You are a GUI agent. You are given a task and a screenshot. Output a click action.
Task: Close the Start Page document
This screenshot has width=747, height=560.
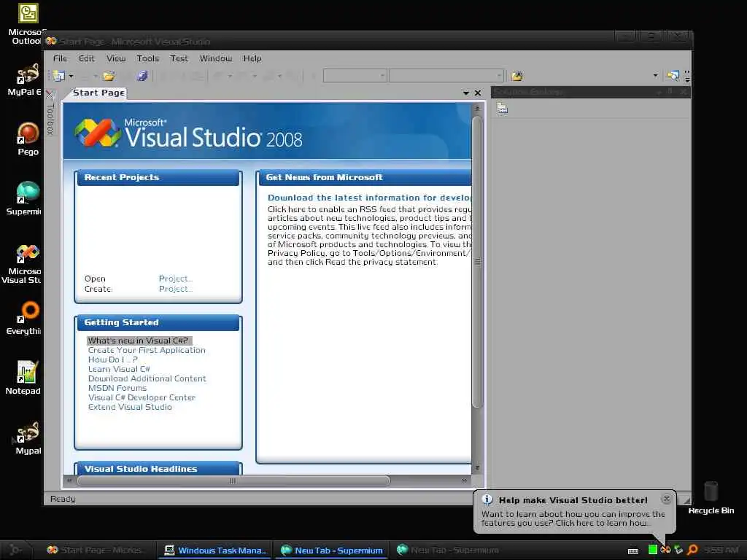tap(478, 93)
